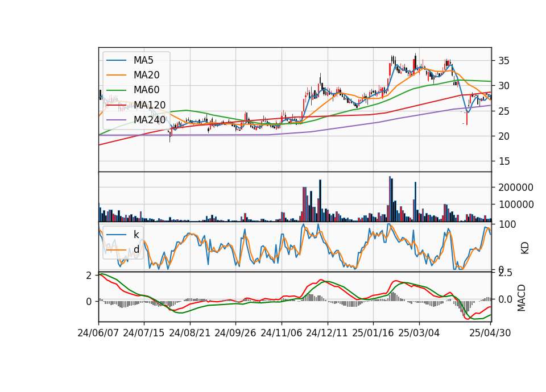Click the k legend label in KD panel
Screen dimensions: 546x392
(x=136, y=235)
